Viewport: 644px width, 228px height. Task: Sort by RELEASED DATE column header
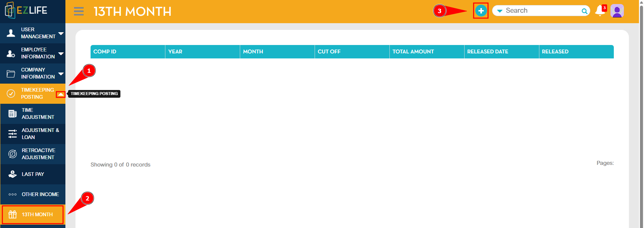[x=502, y=52]
